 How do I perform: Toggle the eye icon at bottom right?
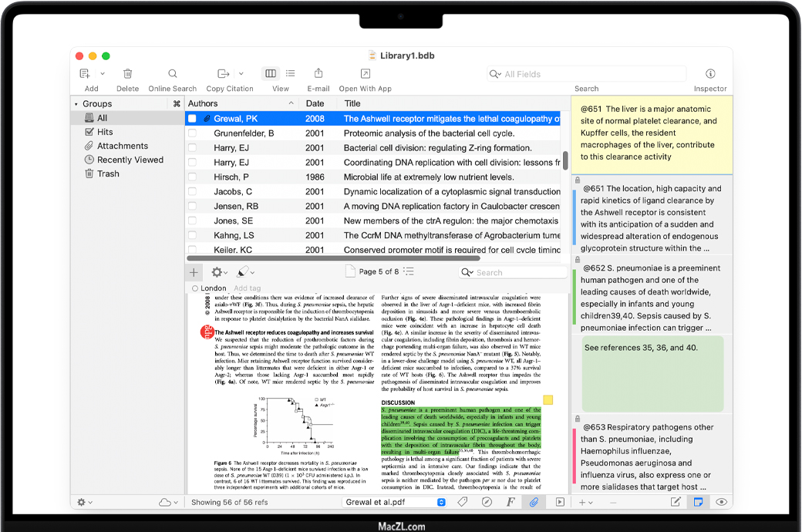[721, 502]
